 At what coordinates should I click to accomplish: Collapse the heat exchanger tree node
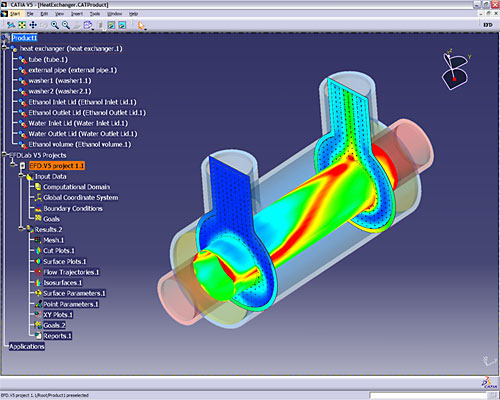[x=4, y=49]
